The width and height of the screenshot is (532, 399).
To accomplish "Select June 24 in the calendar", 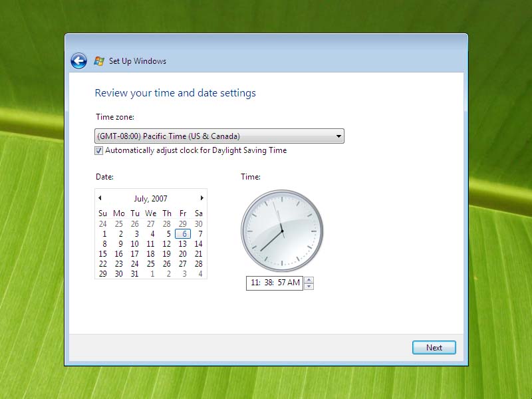I will [x=103, y=224].
